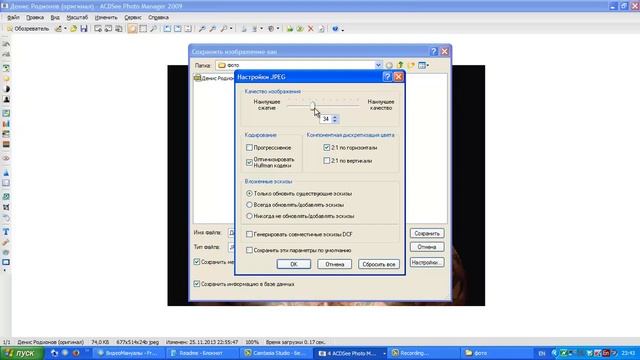640x360 pixels.
Task: Click the blue Help globe icon in toolbar
Action: [335, 29]
